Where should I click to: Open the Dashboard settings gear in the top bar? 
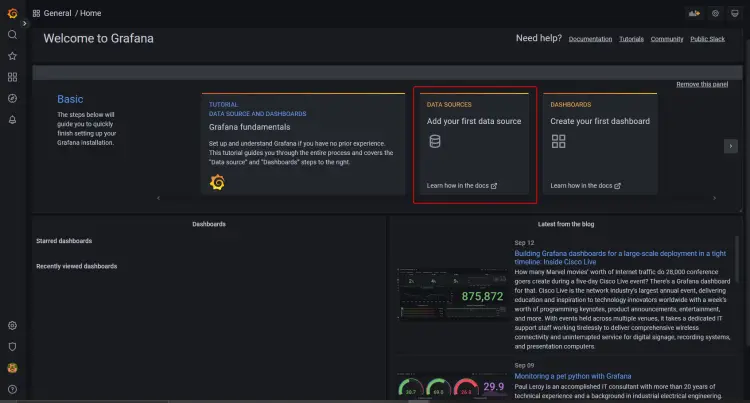coord(715,13)
